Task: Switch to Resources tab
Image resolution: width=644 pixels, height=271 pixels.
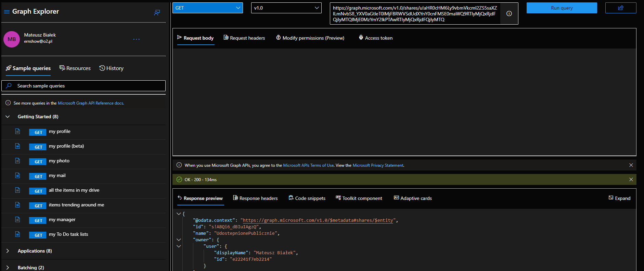Action: tap(75, 68)
